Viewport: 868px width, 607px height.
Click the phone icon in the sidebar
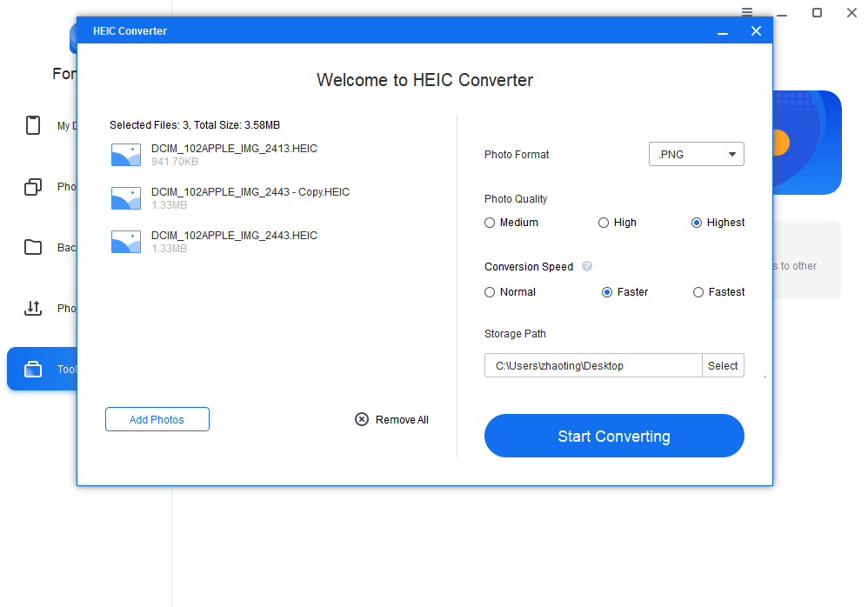(x=33, y=125)
